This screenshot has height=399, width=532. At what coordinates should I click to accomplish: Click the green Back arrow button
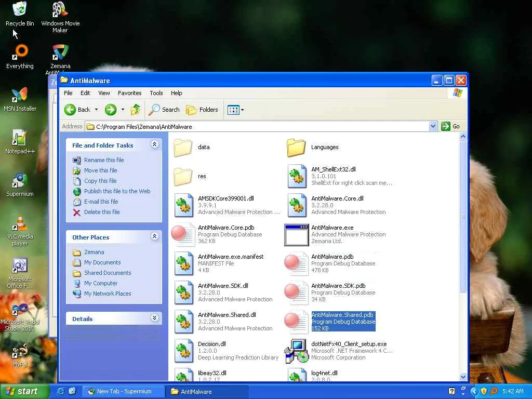(x=70, y=110)
